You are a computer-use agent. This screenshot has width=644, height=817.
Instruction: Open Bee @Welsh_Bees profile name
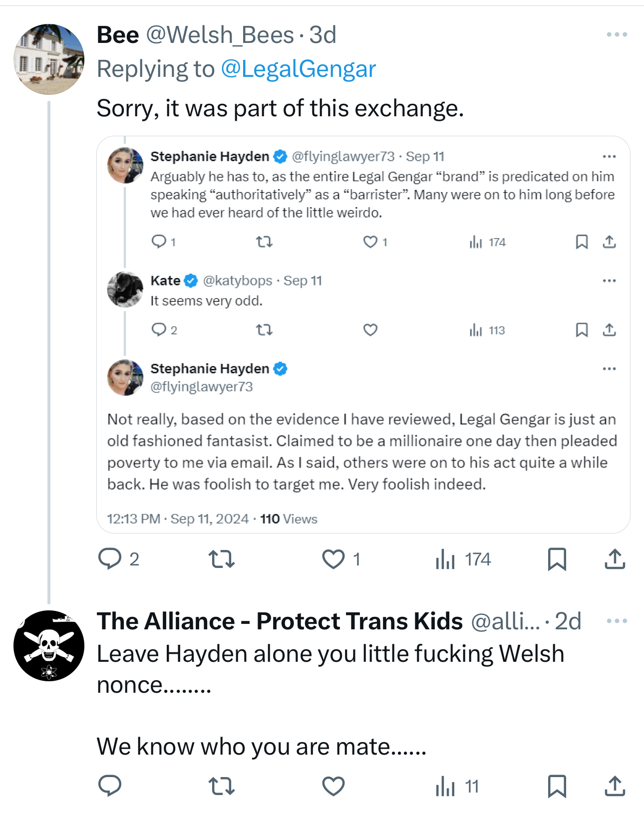(118, 35)
